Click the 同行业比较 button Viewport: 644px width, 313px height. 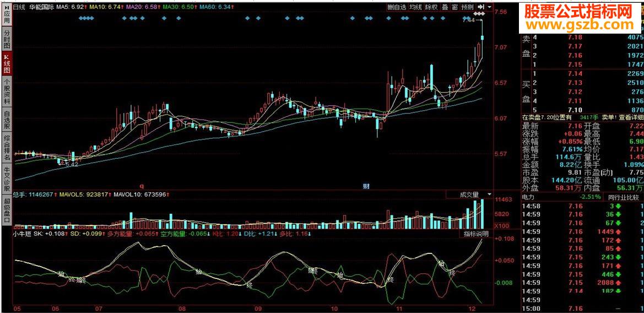(624, 198)
